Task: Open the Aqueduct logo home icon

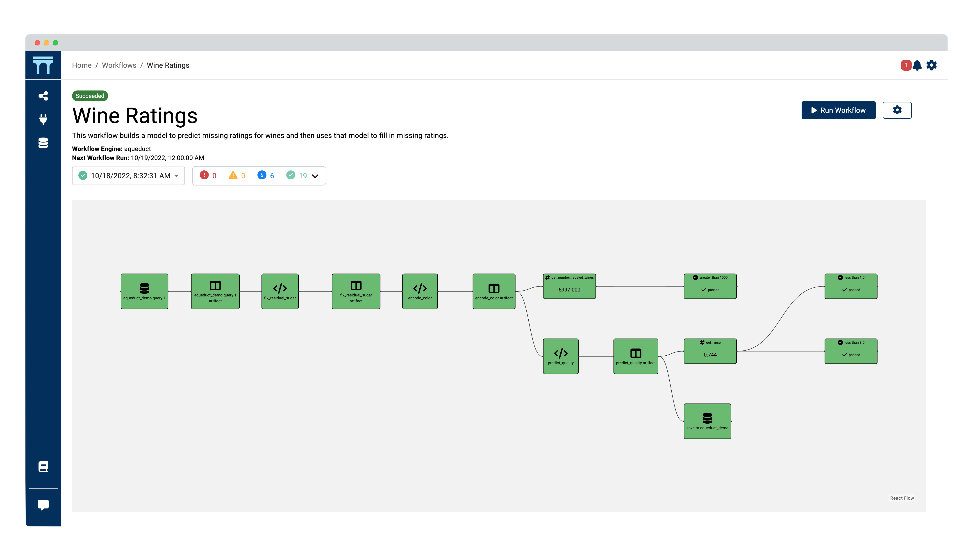Action: pos(43,65)
